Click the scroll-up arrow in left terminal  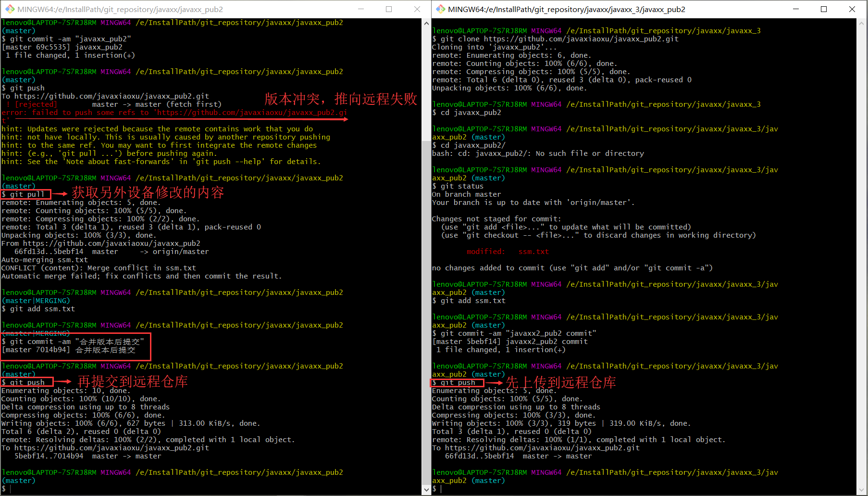coord(426,23)
